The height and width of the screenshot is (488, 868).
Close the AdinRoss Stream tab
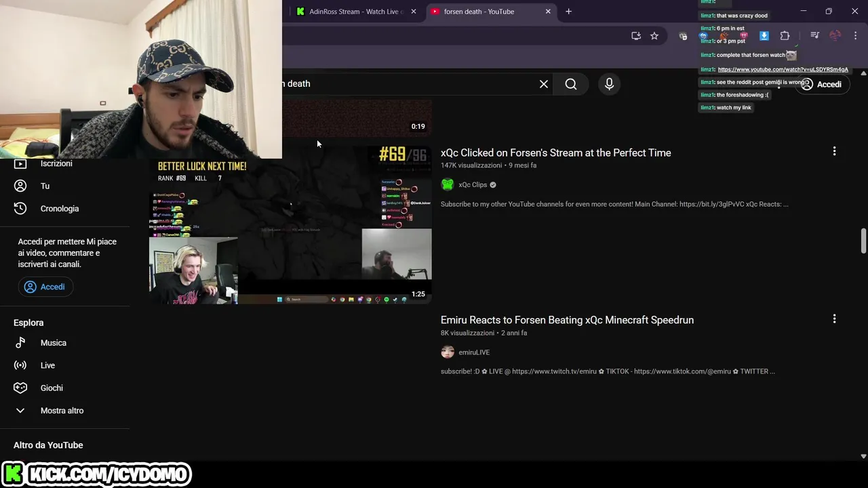tap(414, 12)
